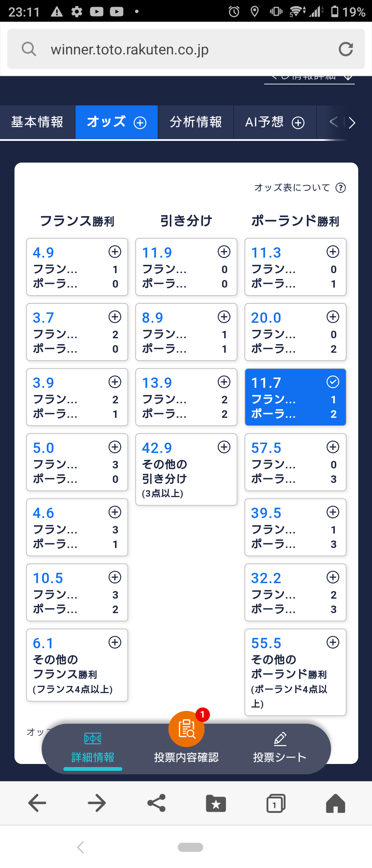Tap the browser home icon
The height and width of the screenshot is (868, 372).
pos(335,803)
